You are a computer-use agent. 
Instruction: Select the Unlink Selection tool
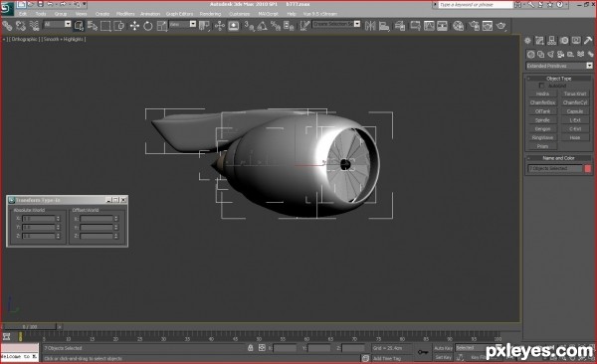[x=21, y=26]
